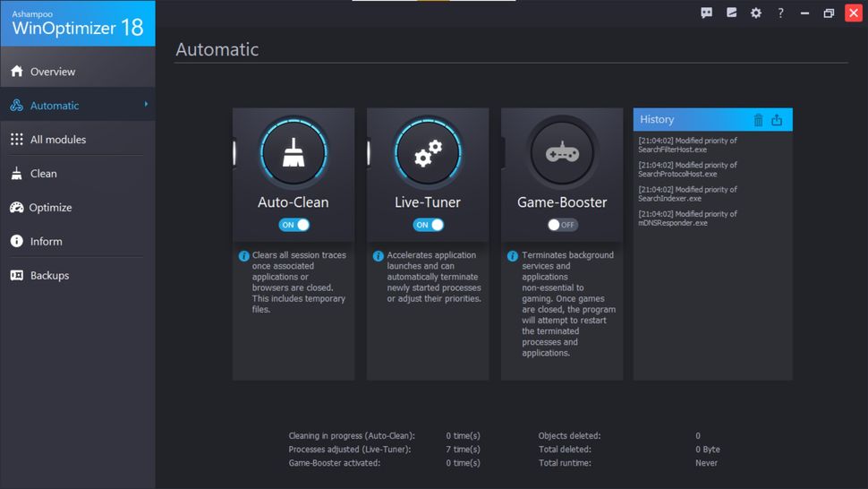Select the mDNSResponder.exe history entry
The height and width of the screenshot is (489, 868).
point(687,219)
